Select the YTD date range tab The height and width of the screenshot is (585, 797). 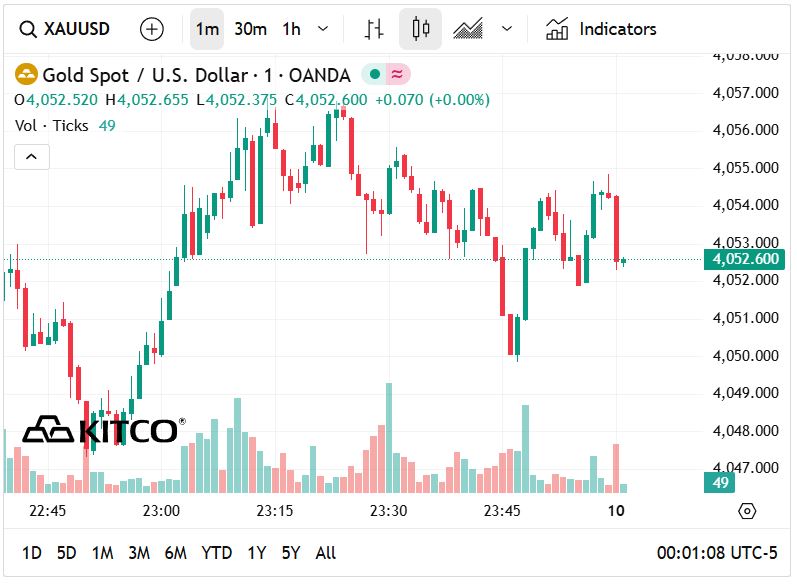[217, 553]
